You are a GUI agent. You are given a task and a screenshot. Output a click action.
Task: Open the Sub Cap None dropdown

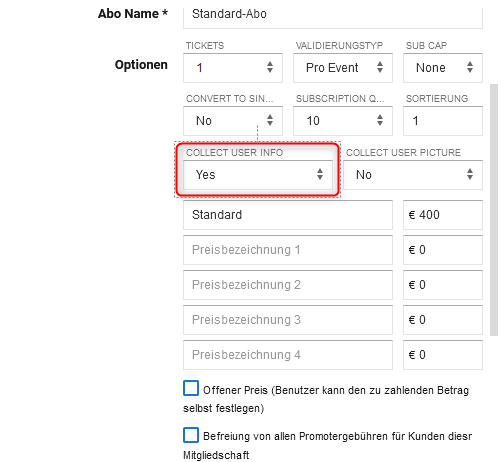(443, 68)
